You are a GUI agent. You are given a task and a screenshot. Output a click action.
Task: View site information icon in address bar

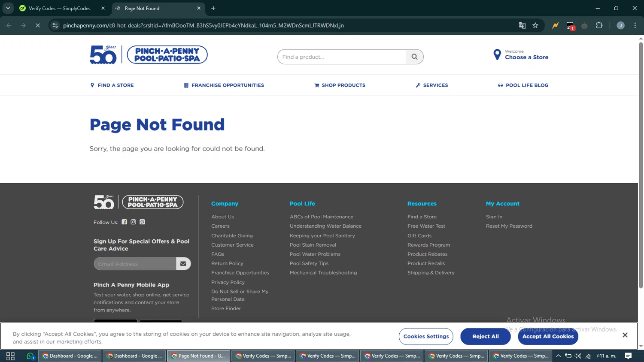point(55,25)
